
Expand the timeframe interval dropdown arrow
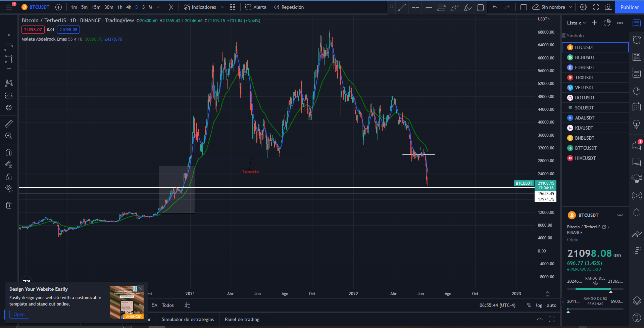158,7
